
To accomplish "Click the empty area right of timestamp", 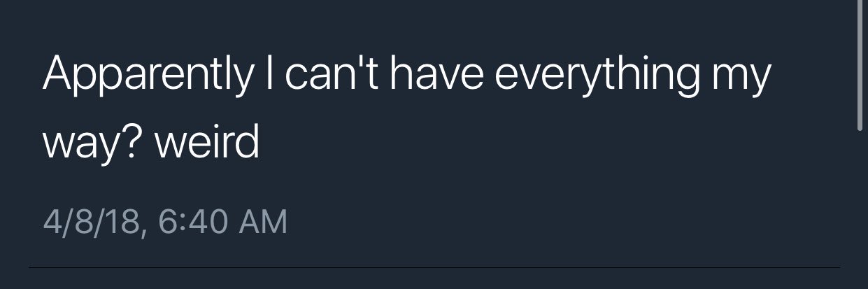I will click(560, 223).
